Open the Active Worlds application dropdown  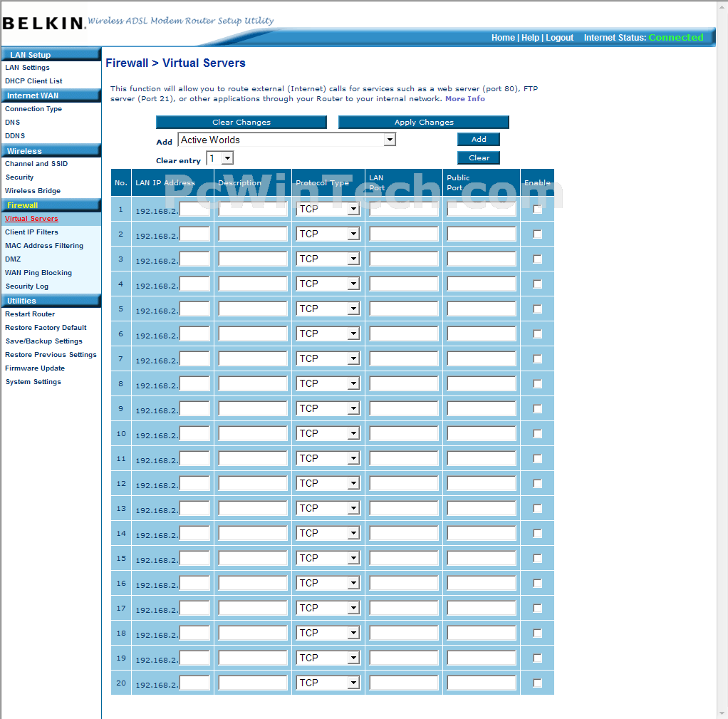[x=286, y=140]
